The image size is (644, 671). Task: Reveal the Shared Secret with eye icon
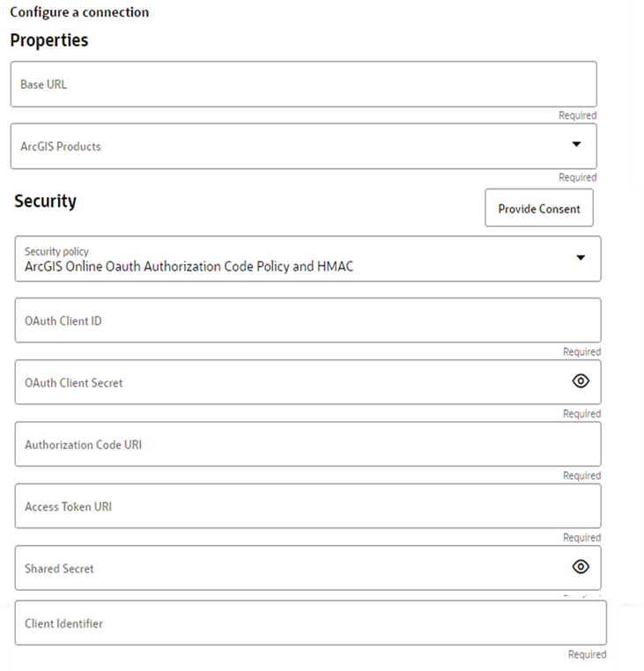click(581, 566)
